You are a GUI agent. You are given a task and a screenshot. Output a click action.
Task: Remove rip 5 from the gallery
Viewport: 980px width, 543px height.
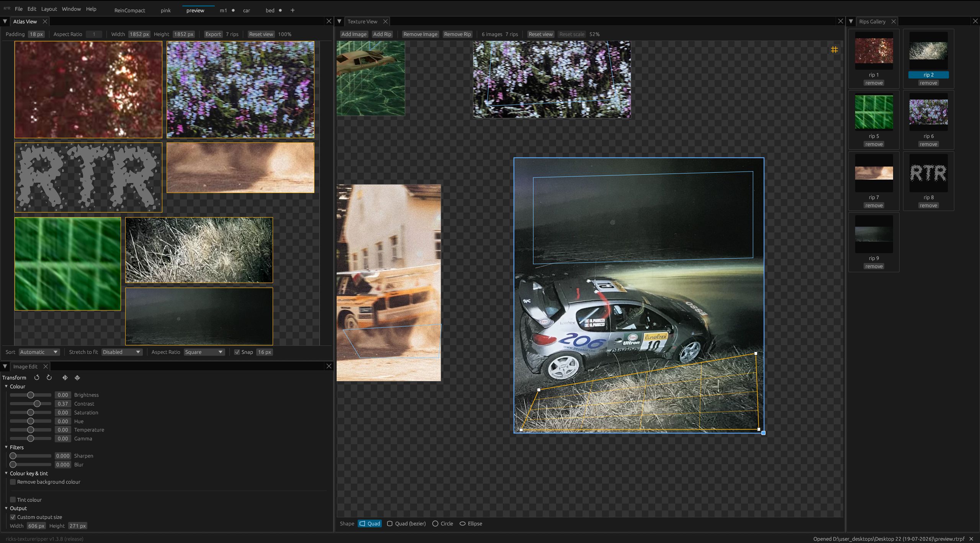point(874,144)
